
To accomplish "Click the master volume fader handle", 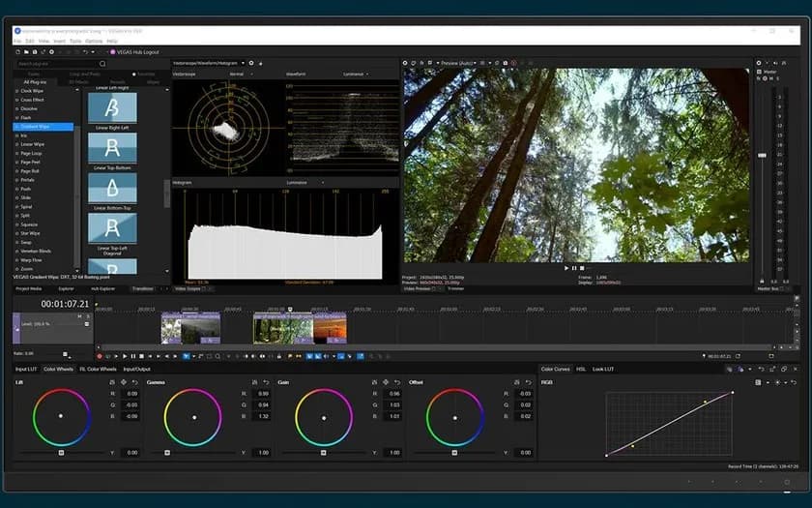I will click(x=762, y=155).
